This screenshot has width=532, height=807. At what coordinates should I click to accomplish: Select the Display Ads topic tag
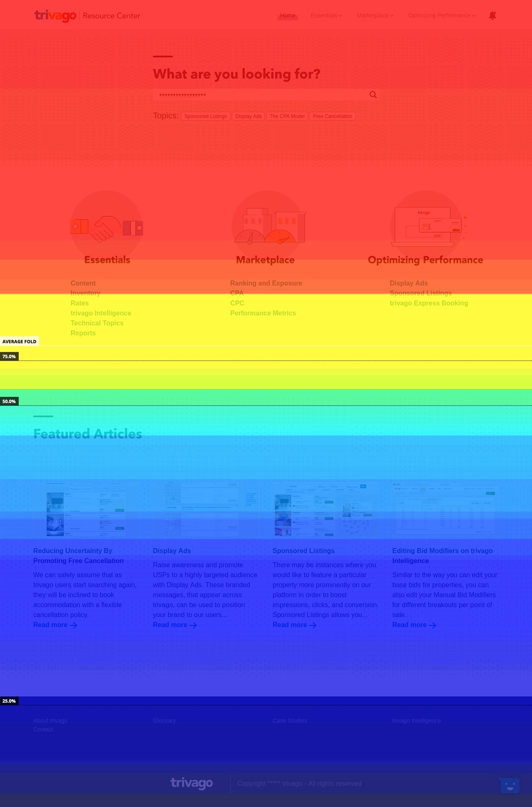(249, 116)
